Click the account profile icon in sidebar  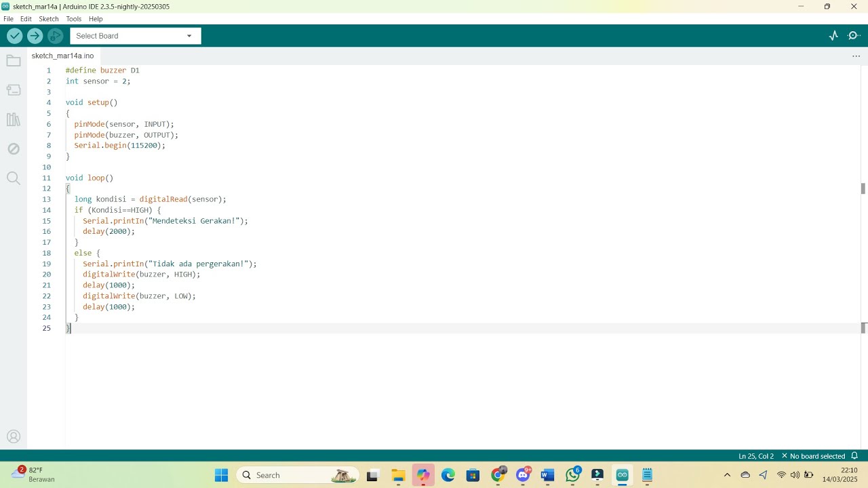(14, 436)
